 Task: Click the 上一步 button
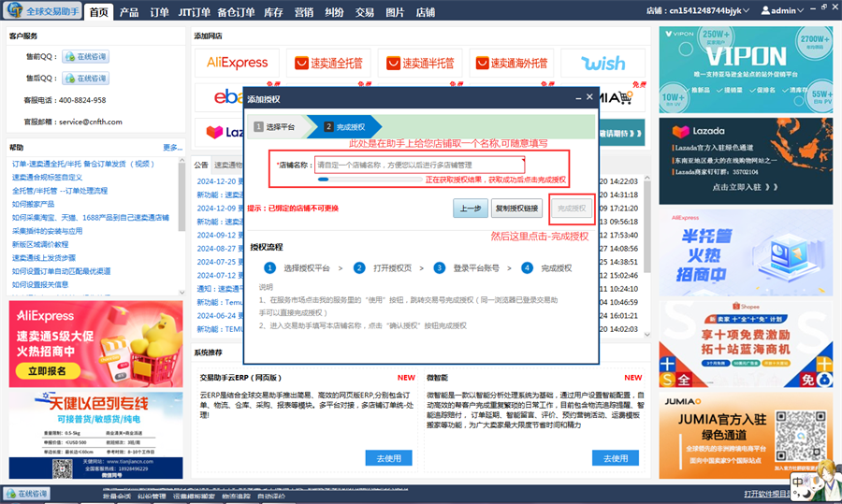coord(471,209)
